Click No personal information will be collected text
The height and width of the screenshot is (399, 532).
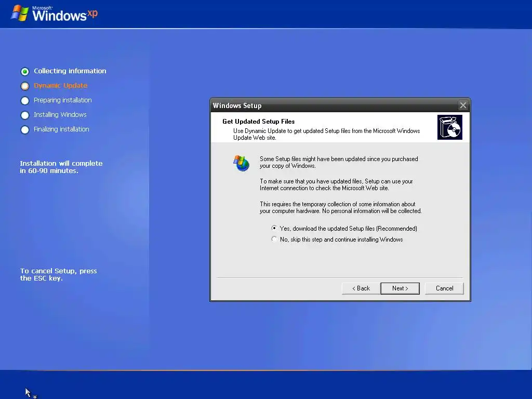pos(371,211)
